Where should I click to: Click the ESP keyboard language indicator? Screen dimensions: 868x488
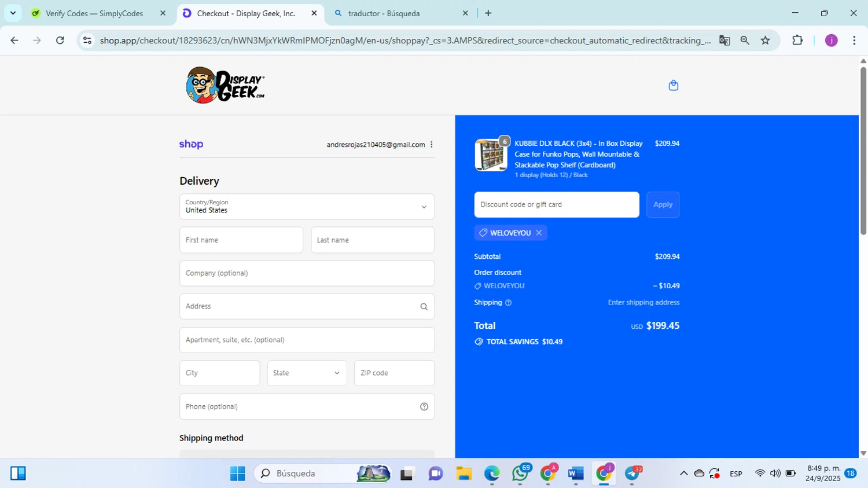tap(736, 474)
